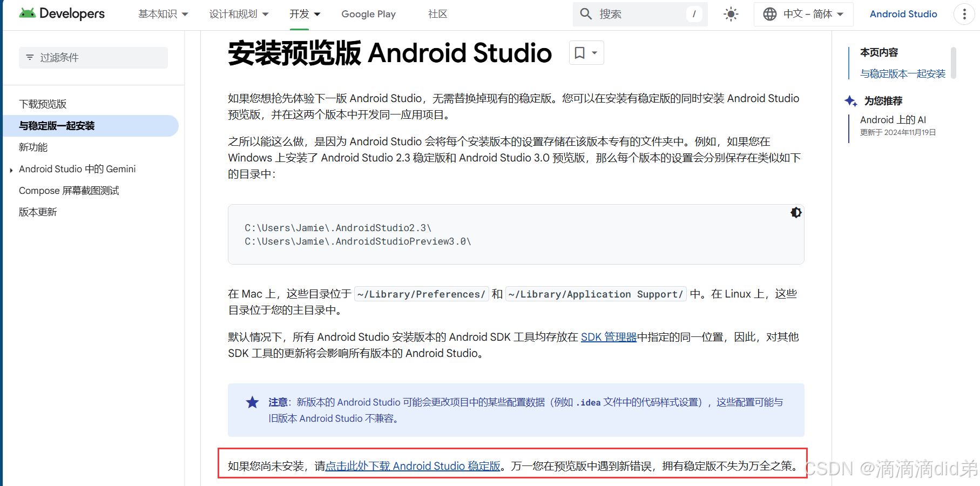
Task: Click the star icon in note box
Action: pyautogui.click(x=252, y=402)
